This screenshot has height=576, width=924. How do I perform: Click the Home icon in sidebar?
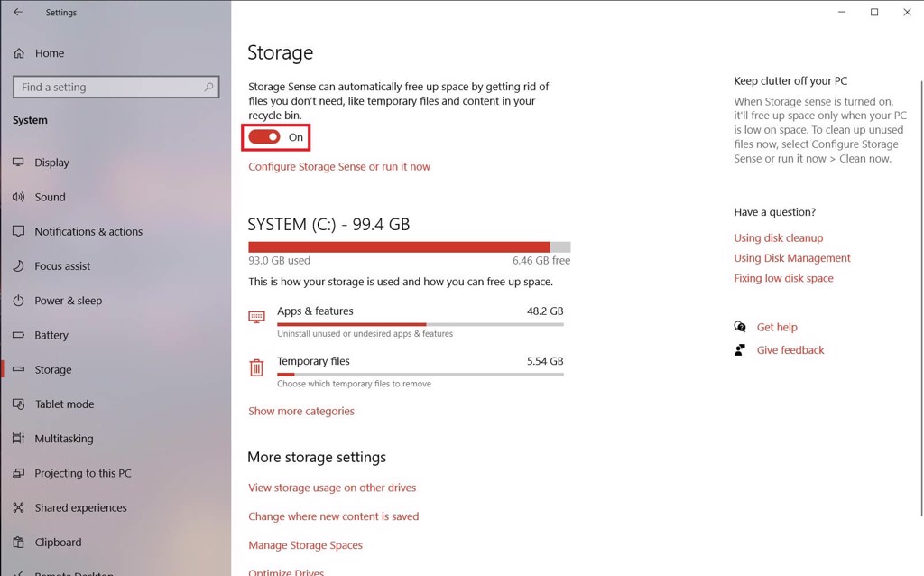(x=19, y=53)
